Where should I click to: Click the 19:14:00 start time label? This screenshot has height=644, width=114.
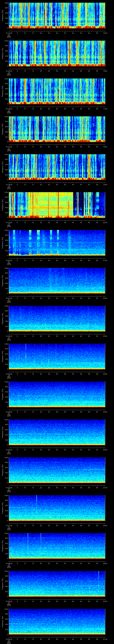(x=9, y=33)
